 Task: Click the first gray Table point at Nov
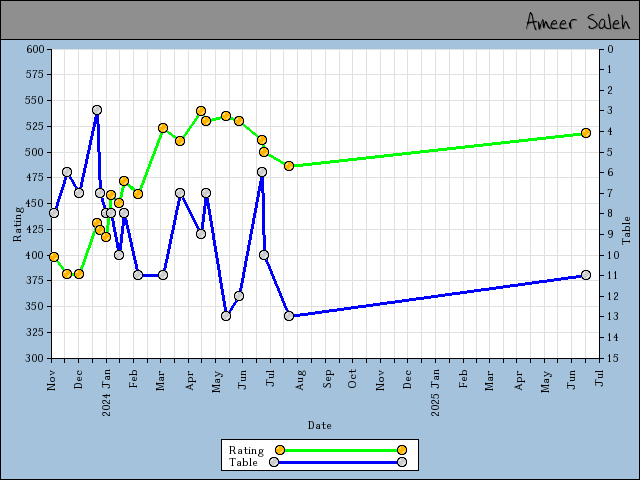[x=54, y=213]
